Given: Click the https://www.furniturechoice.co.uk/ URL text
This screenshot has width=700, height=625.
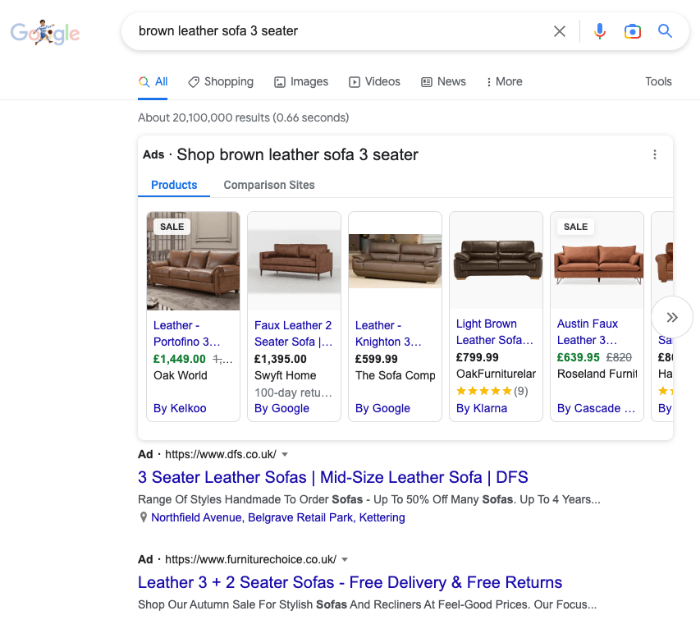Looking at the screenshot, I should tap(251, 559).
